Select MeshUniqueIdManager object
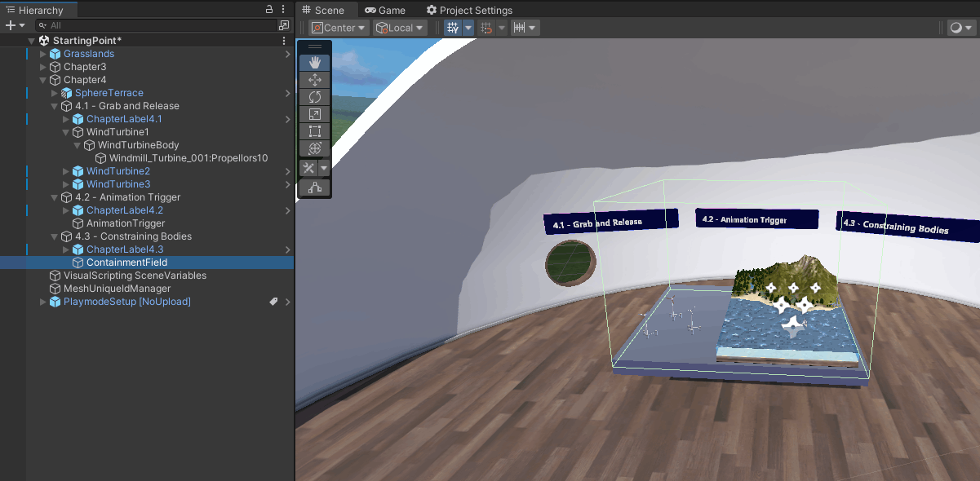This screenshot has width=980, height=481. click(147, 289)
